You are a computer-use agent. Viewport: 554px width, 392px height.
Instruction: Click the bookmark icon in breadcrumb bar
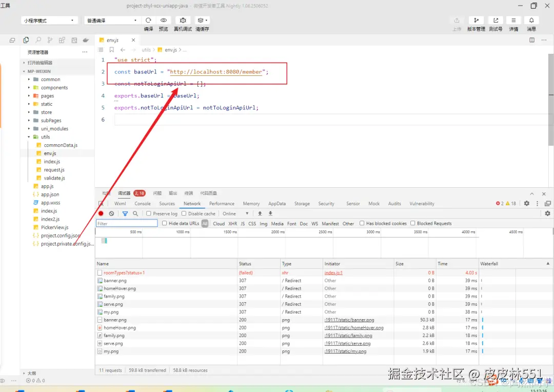coord(112,50)
